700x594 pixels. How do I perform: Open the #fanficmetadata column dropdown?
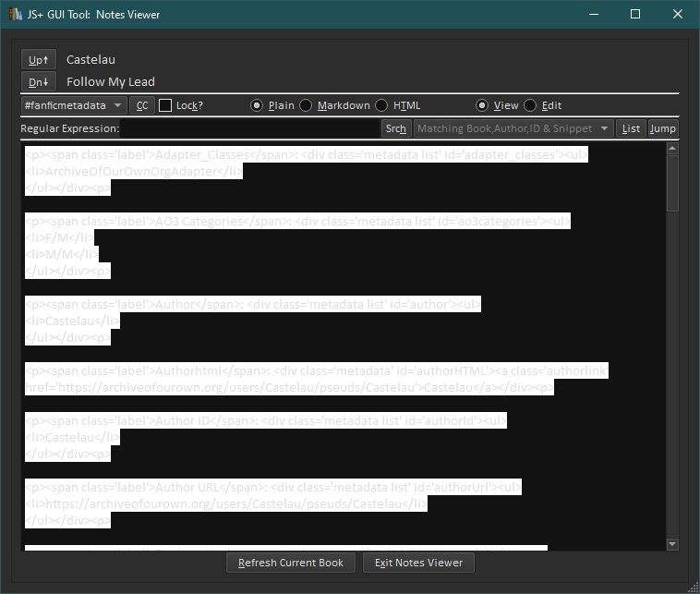click(74, 105)
